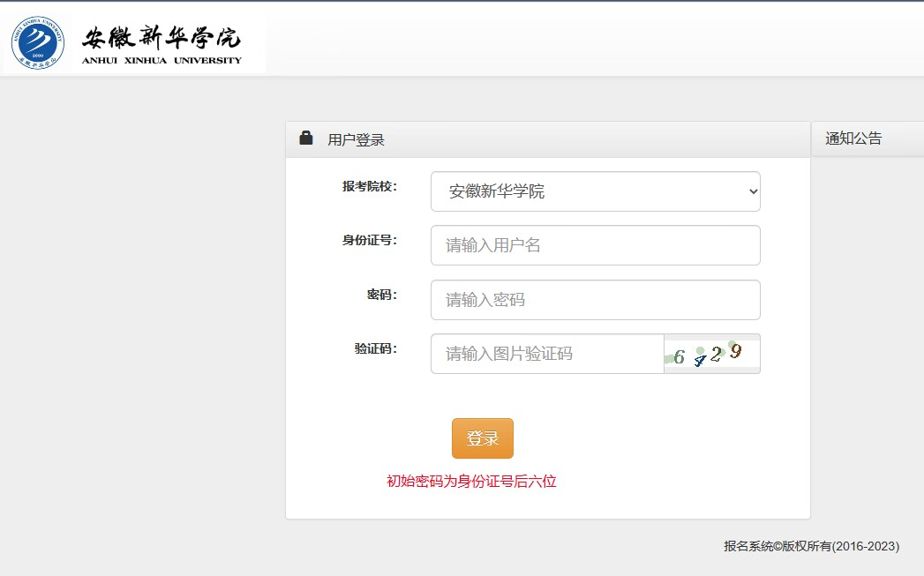924x576 pixels.
Task: Click the 安徽新华学院 calligraphy logo text
Action: click(161, 38)
